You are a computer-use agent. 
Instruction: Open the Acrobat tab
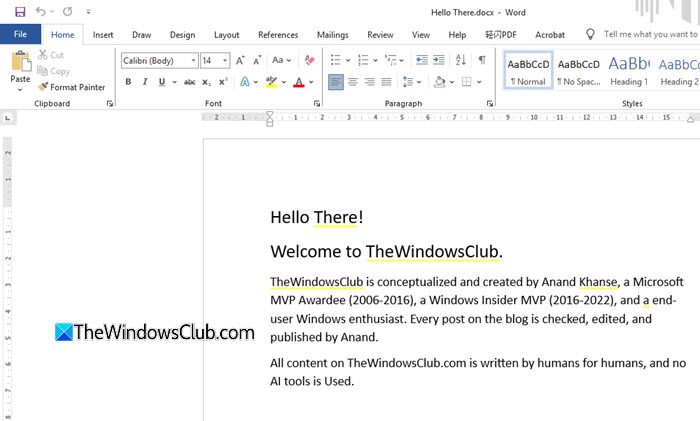point(550,35)
